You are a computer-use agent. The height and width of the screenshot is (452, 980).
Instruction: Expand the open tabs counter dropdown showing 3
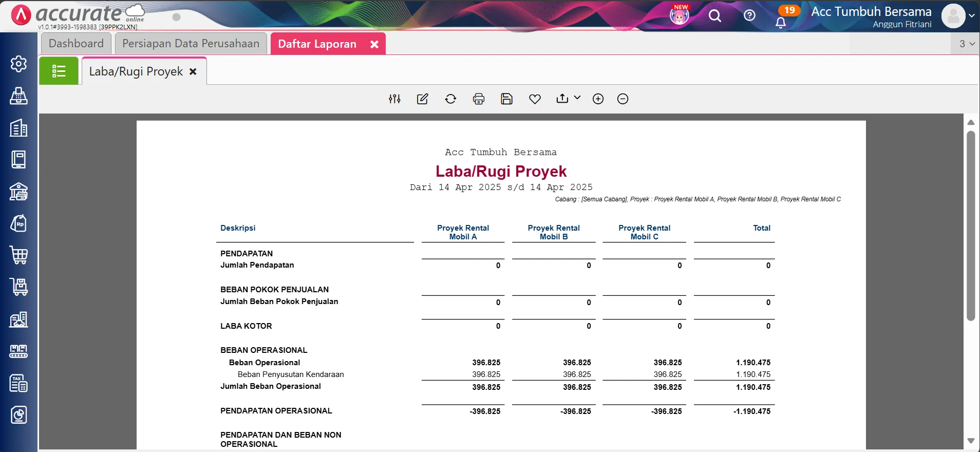(967, 44)
